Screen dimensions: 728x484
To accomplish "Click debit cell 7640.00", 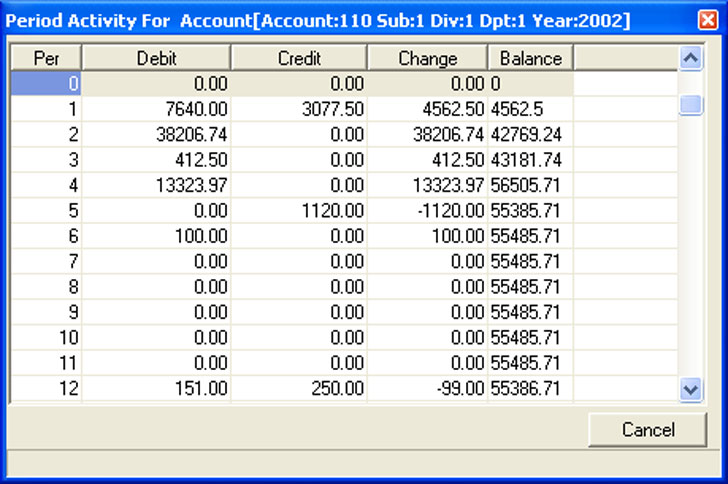I will [156, 109].
